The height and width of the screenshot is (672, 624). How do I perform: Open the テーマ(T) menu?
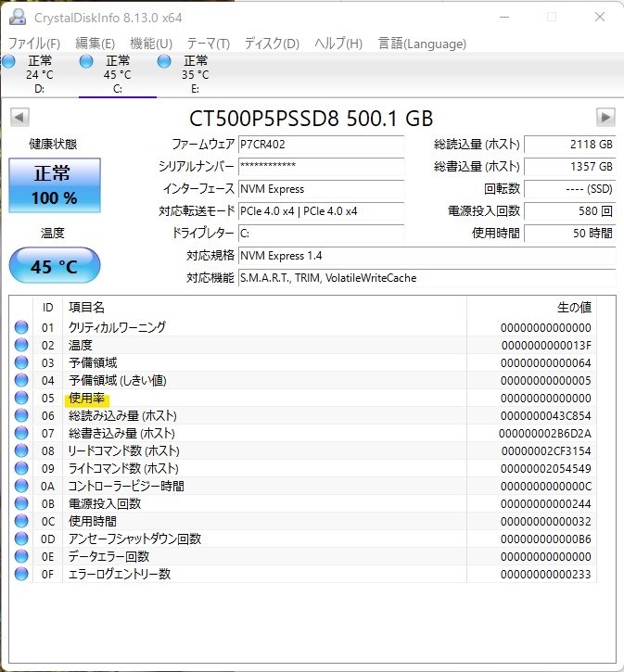click(x=209, y=44)
